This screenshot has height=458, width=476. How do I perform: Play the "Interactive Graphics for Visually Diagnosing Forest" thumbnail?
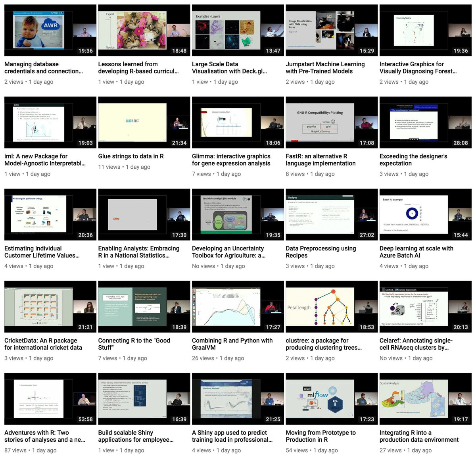(x=425, y=30)
